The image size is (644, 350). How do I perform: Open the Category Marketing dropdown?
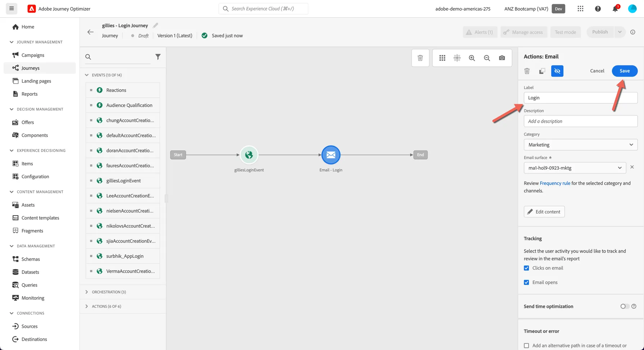click(580, 145)
